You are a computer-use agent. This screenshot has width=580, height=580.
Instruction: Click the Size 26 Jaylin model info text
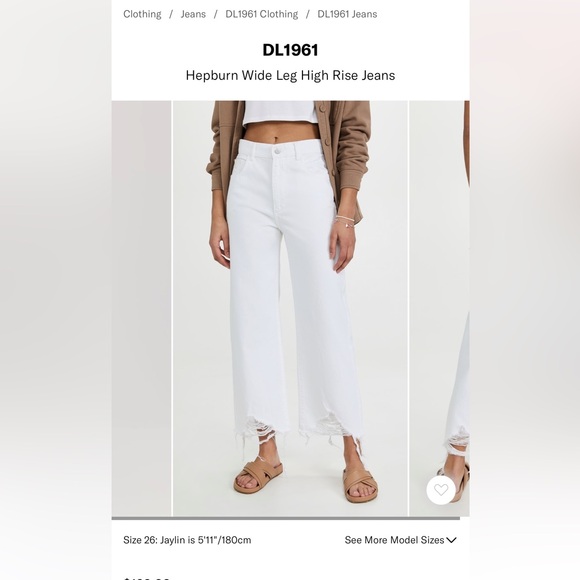coord(187,540)
